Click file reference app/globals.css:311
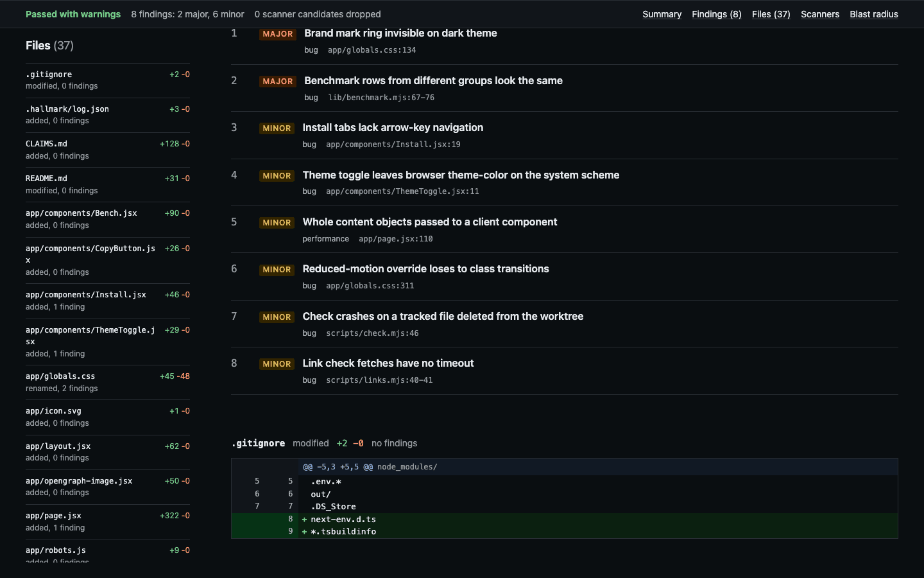This screenshot has height=578, width=924. tap(370, 286)
